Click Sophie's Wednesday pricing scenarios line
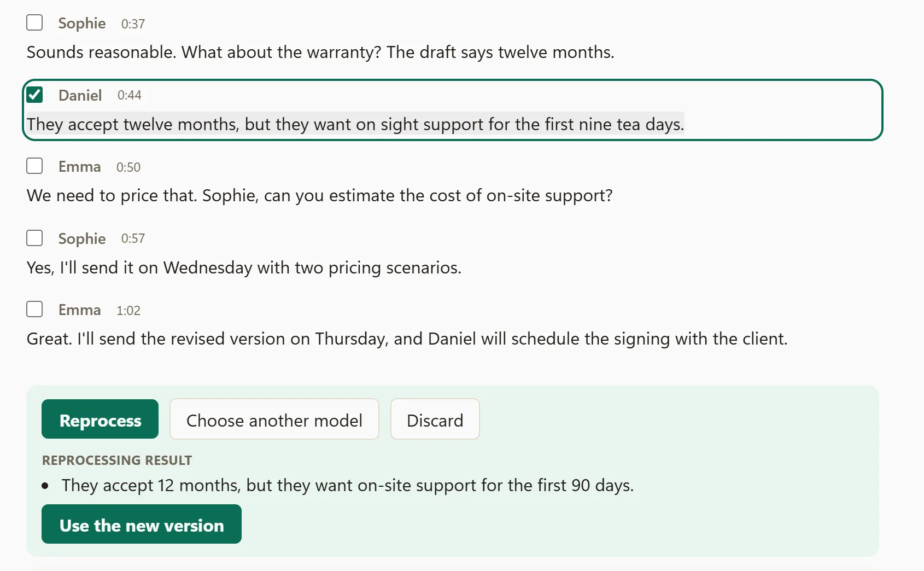924x571 pixels. click(244, 267)
